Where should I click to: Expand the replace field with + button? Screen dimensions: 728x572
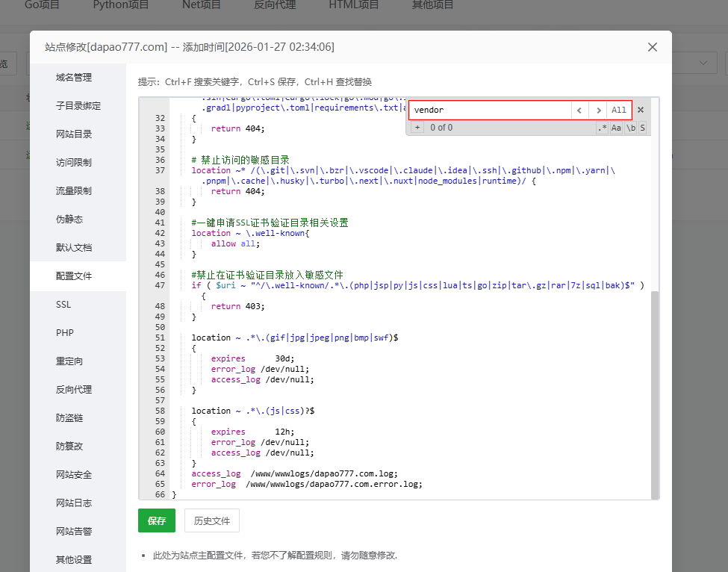coord(417,127)
